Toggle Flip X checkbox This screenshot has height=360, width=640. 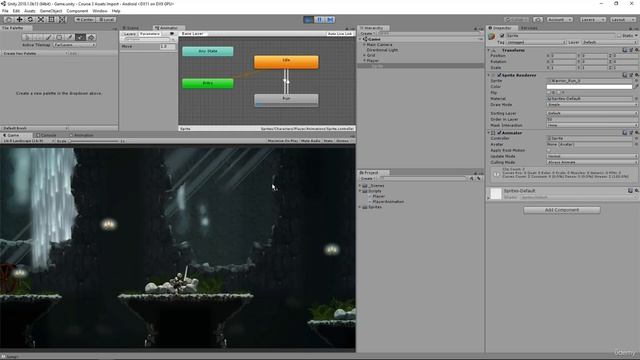click(549, 93)
